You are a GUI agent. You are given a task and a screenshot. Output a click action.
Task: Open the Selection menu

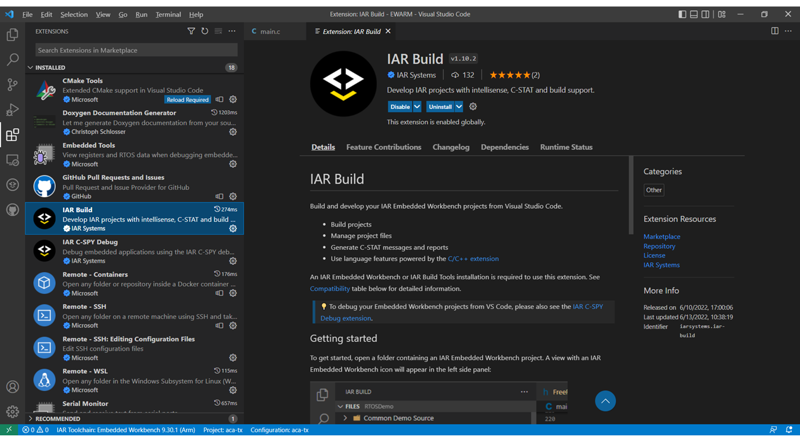click(74, 14)
